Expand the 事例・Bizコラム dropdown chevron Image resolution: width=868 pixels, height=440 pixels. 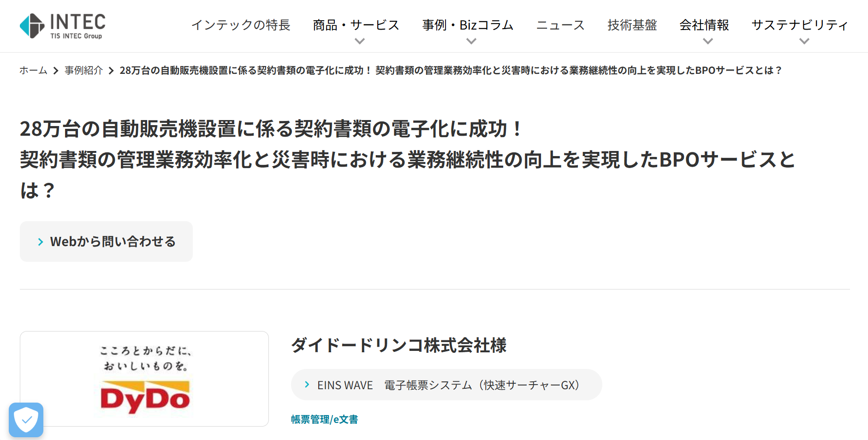(x=471, y=41)
